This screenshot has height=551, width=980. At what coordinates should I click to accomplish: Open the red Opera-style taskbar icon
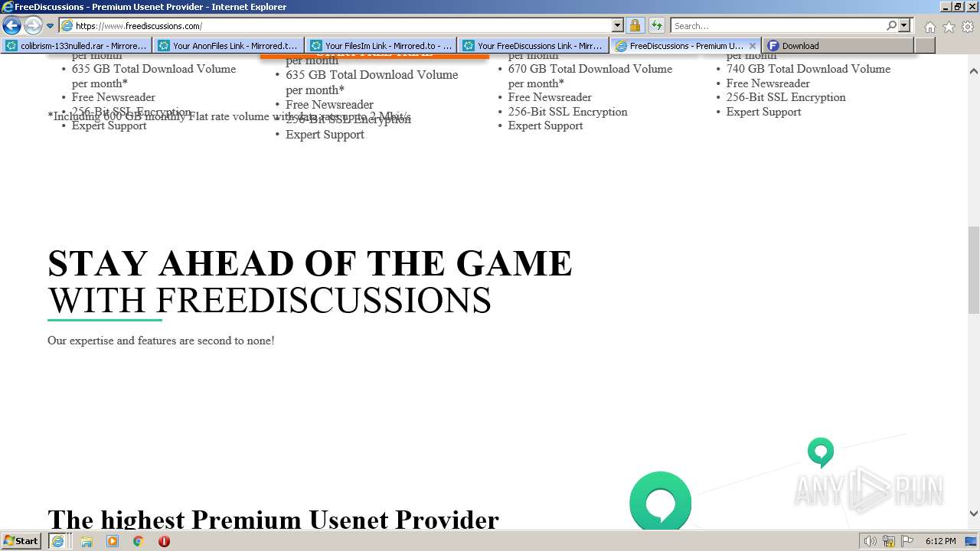[x=164, y=541]
